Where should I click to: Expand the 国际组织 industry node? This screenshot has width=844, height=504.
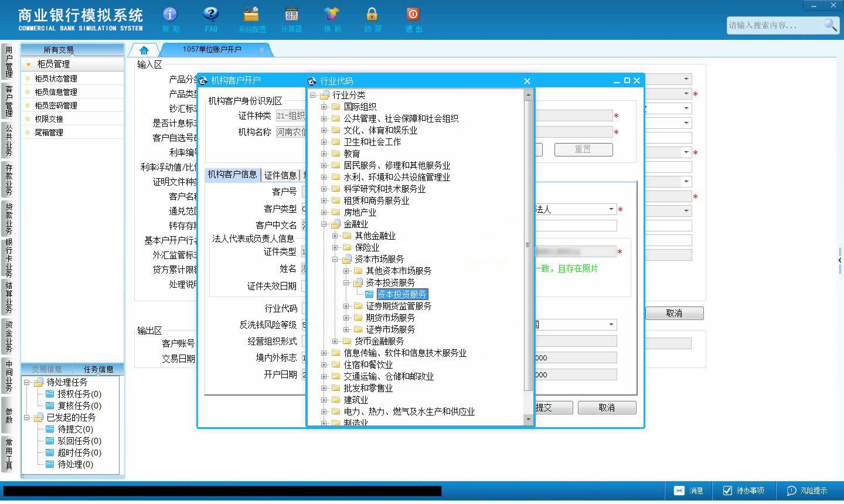[x=324, y=107]
